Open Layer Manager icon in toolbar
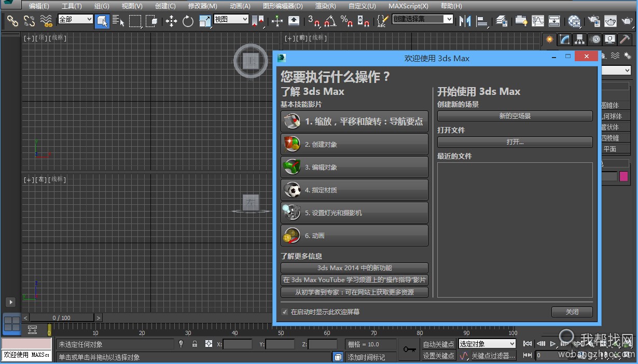This screenshot has height=364, width=638. pos(501,21)
